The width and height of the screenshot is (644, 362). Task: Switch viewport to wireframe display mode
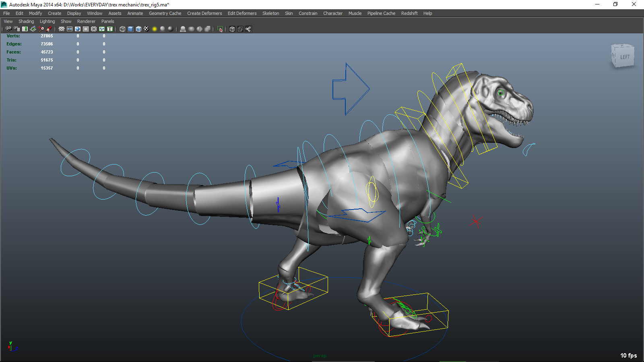(122, 29)
